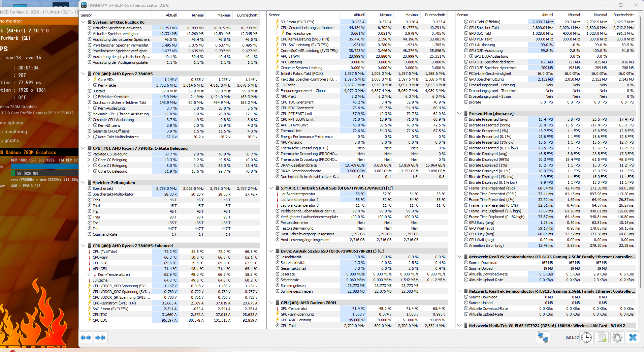Select the Verfügbarer Laufwerksreserveplatz row
This screenshot has height=352, width=644.
tap(361, 217)
